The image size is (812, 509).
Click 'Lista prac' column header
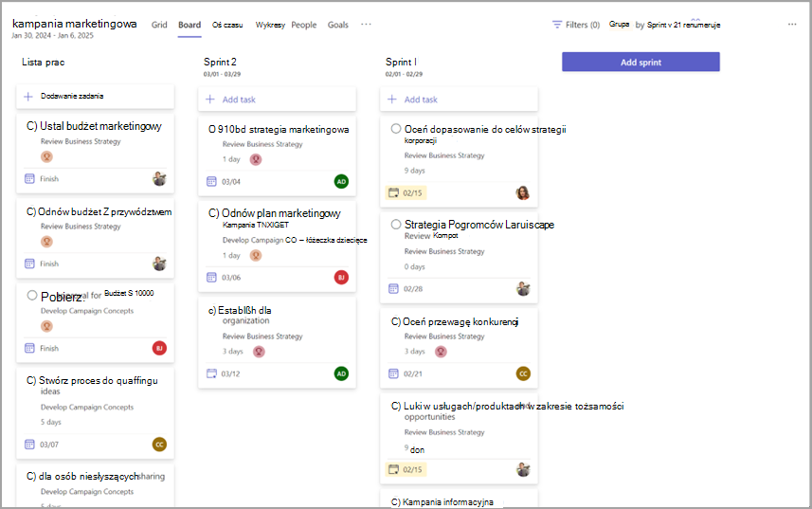(x=43, y=63)
